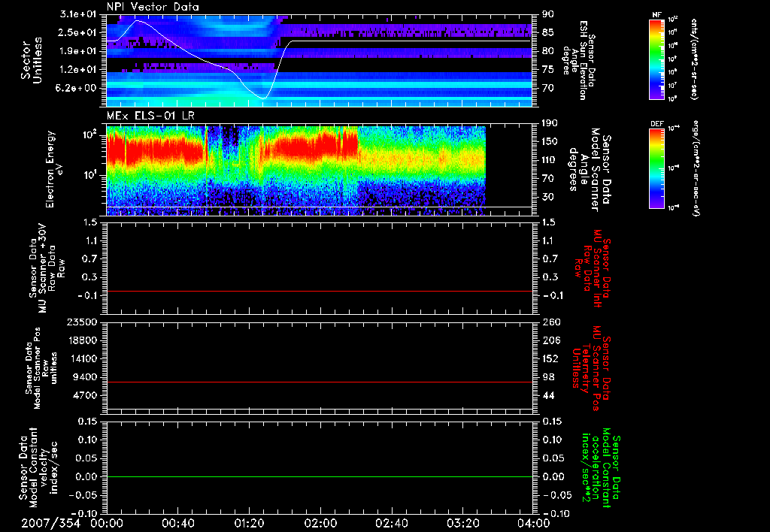Click the ELS electron energy spectrogram
The width and height of the screenshot is (770, 532).
click(296, 171)
